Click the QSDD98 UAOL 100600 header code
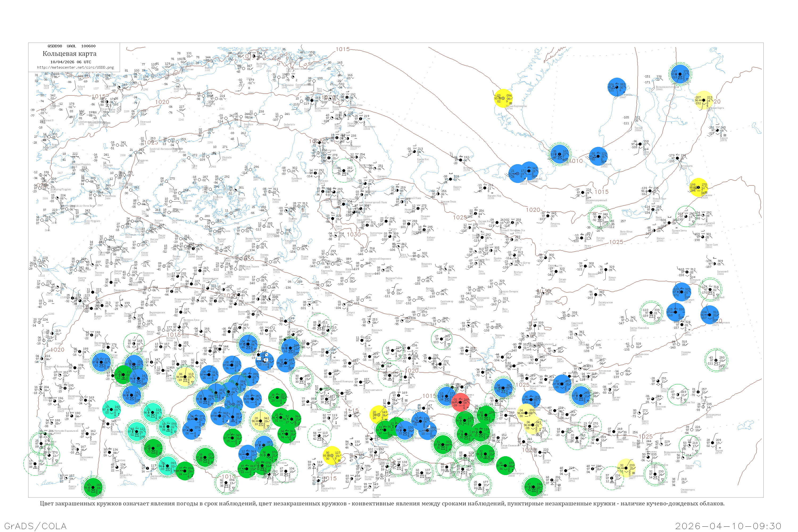Screen dimensions: 798x532 (71, 46)
